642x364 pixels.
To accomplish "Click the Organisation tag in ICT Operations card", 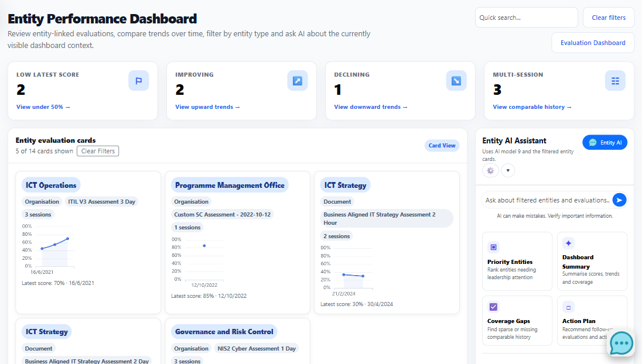I will coord(42,202).
